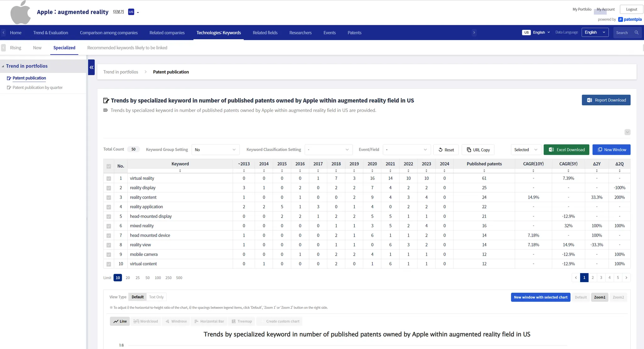Go to next table page arrow
The image size is (644, 349).
click(626, 278)
